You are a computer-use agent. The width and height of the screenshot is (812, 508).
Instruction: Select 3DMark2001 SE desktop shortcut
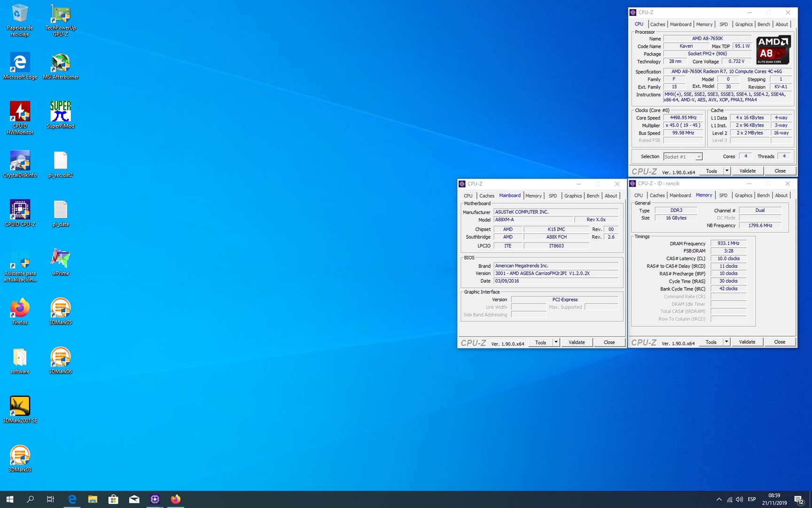20,410
